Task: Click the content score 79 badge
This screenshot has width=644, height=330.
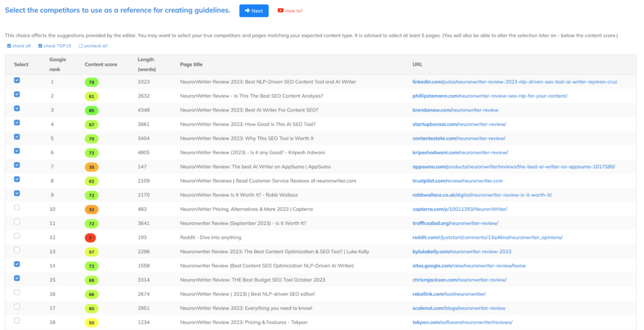Action: coord(92,82)
